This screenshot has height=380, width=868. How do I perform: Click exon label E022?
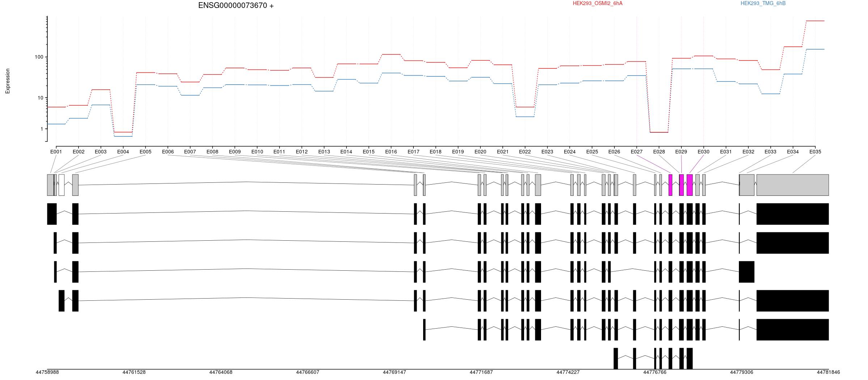point(525,152)
